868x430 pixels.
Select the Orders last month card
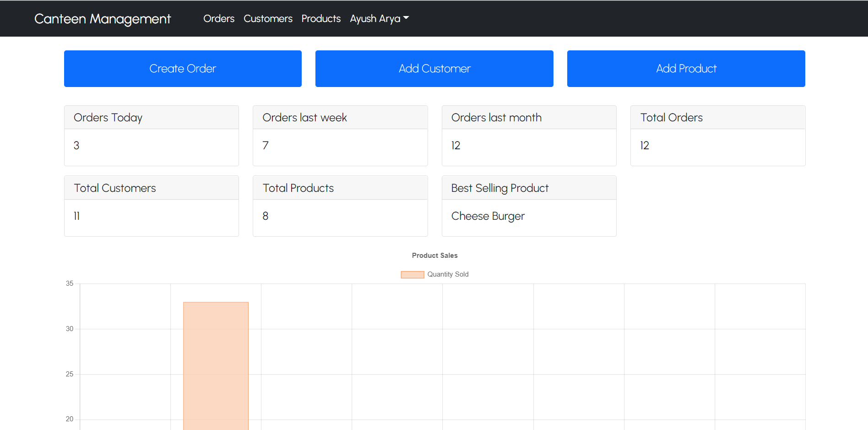[529, 136]
